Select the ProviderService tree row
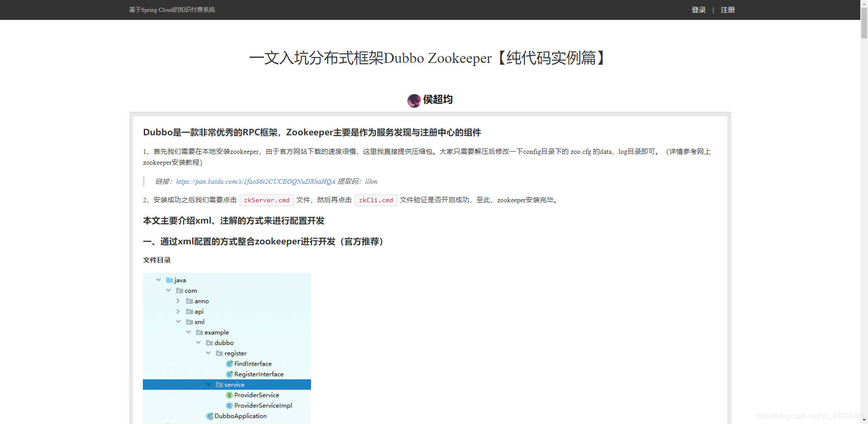The height and width of the screenshot is (424, 868). (227, 395)
